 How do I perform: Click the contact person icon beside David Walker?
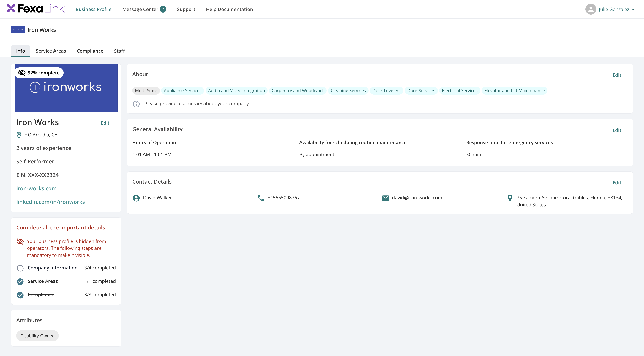(x=136, y=198)
